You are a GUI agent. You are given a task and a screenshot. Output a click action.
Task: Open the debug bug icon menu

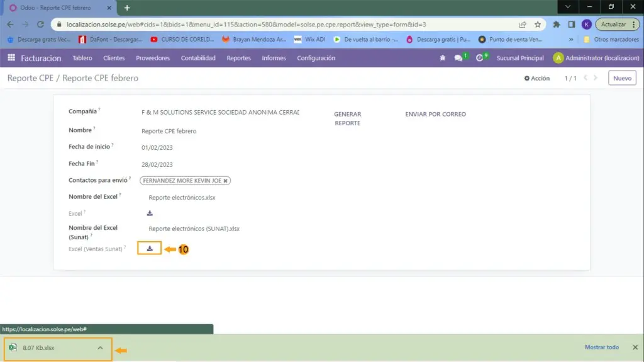click(443, 58)
